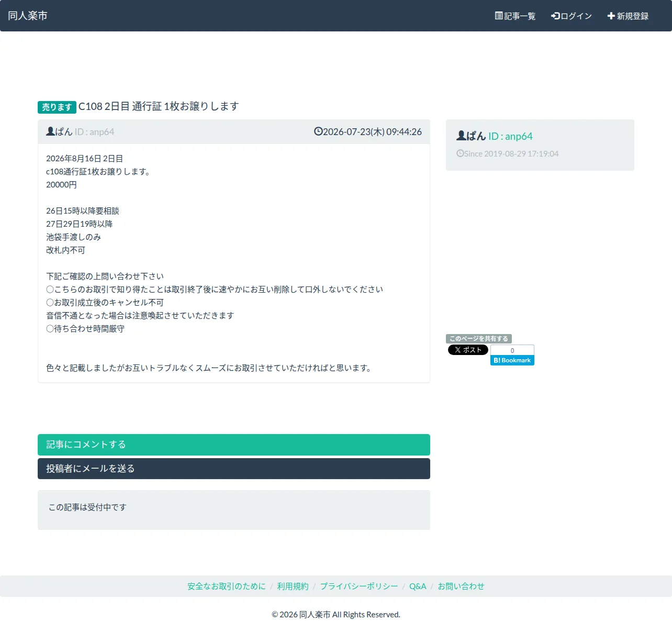Click the ログイン navbar link

[x=572, y=16]
